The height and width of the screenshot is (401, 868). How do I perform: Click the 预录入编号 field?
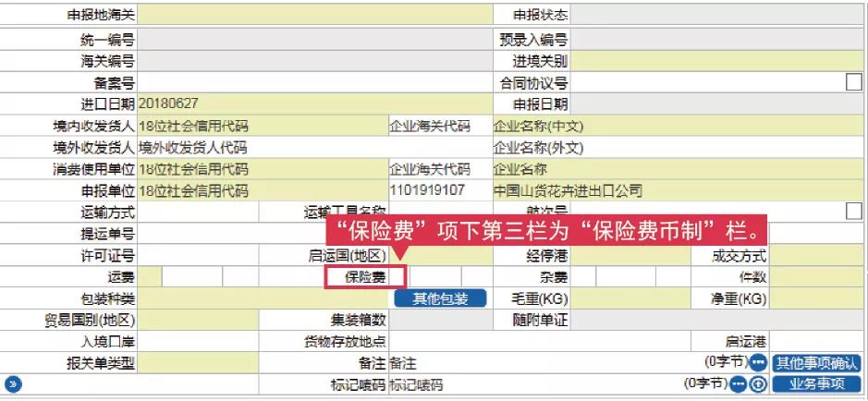[716, 40]
